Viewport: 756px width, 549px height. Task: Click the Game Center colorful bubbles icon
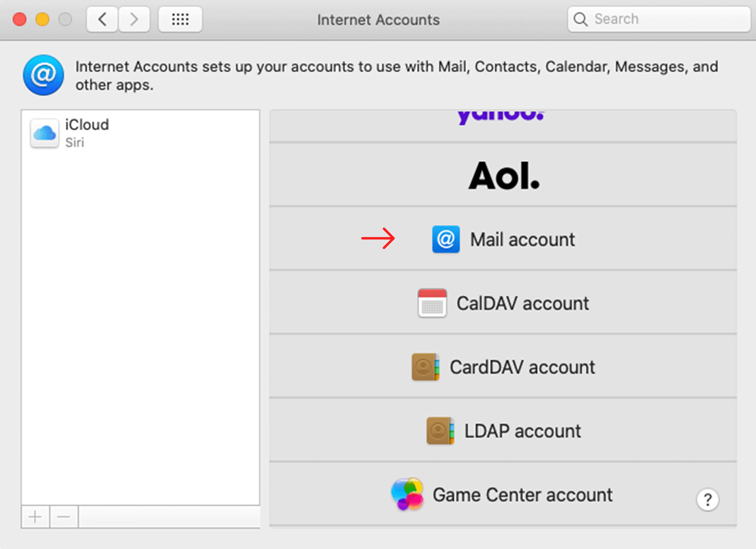pos(407,494)
